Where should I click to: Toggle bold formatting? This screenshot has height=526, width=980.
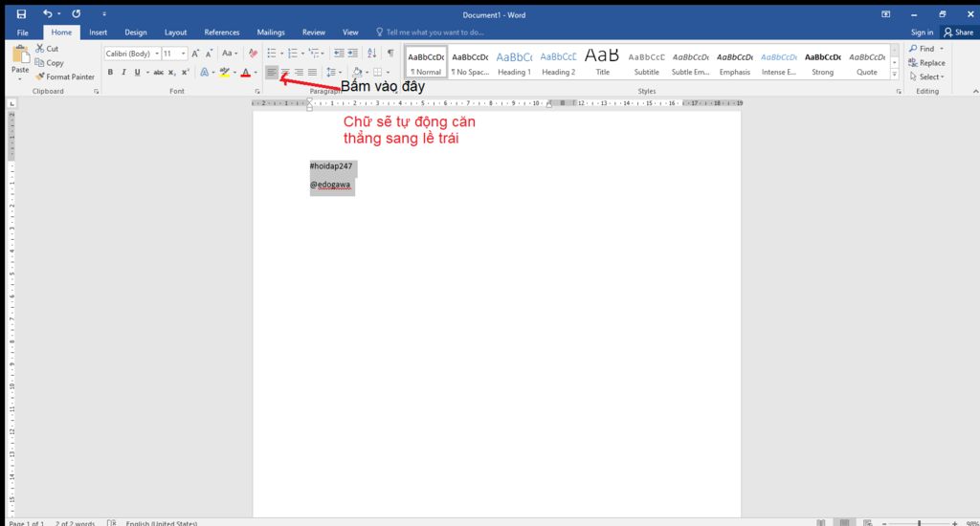click(110, 73)
